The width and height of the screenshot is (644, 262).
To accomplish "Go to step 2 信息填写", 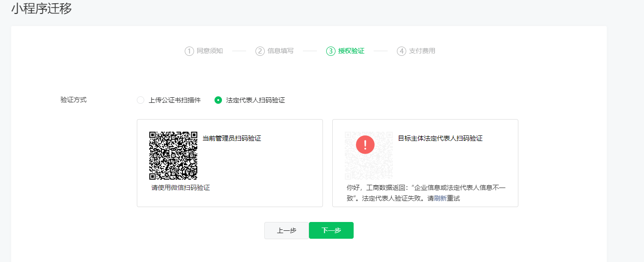I will (x=275, y=51).
